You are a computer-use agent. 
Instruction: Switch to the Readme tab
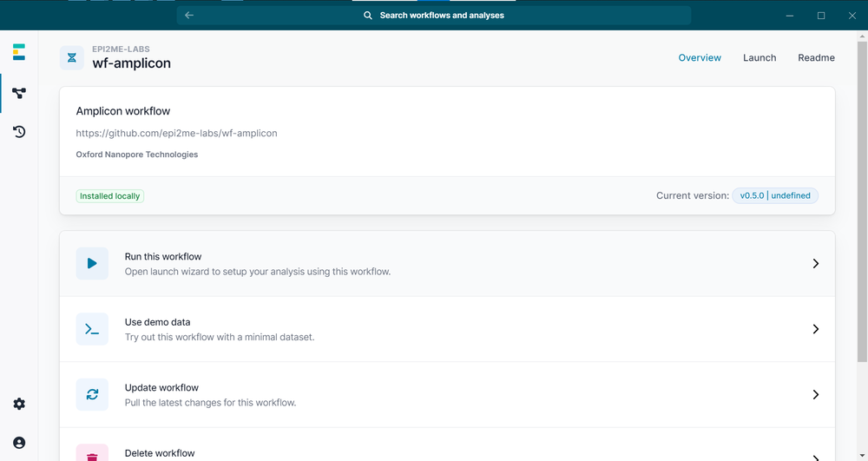coord(816,57)
